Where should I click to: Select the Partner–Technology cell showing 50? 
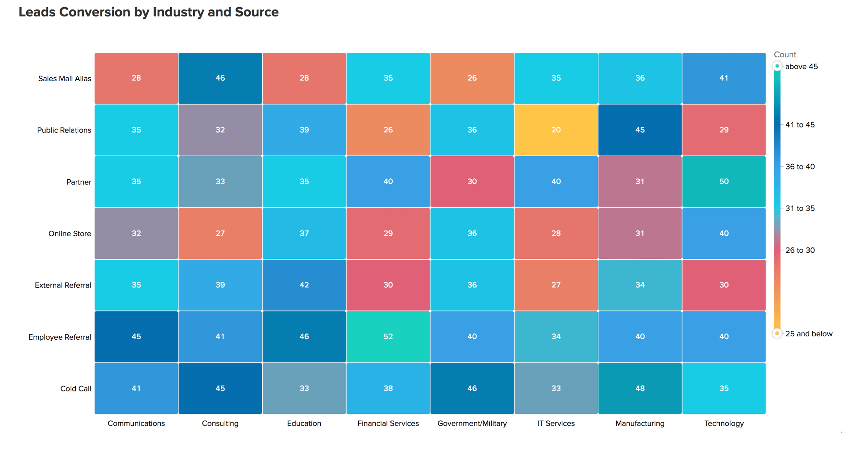pyautogui.click(x=724, y=182)
